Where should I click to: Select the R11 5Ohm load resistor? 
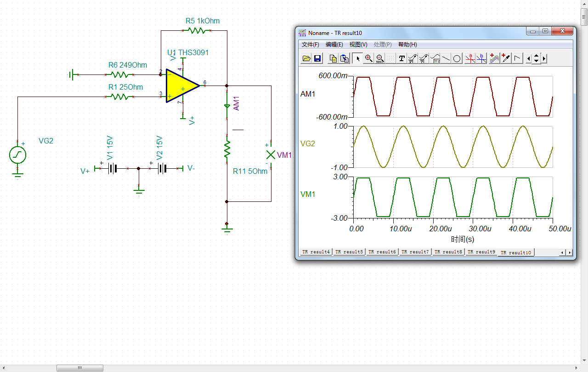226,149
